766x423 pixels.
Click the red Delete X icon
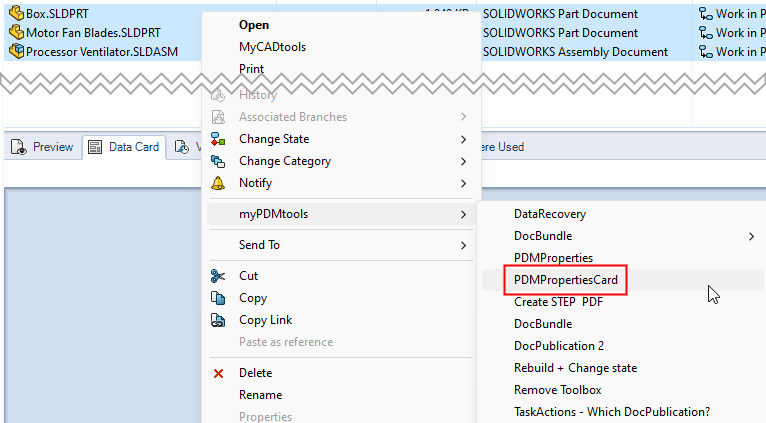[219, 373]
